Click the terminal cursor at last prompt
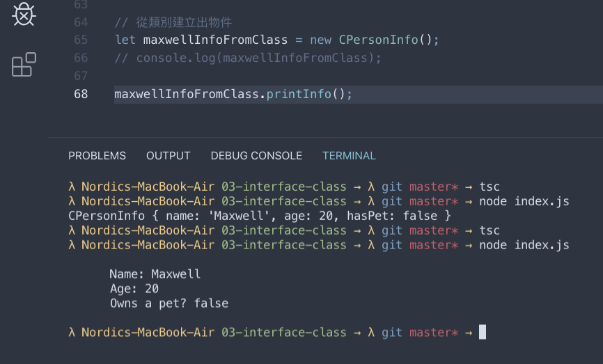This screenshot has width=603, height=364. (x=483, y=332)
